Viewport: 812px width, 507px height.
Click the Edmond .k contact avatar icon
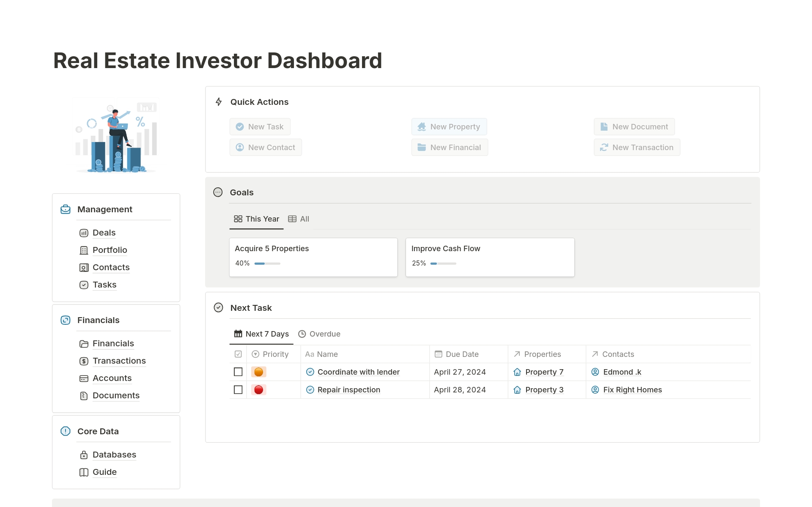coord(595,372)
